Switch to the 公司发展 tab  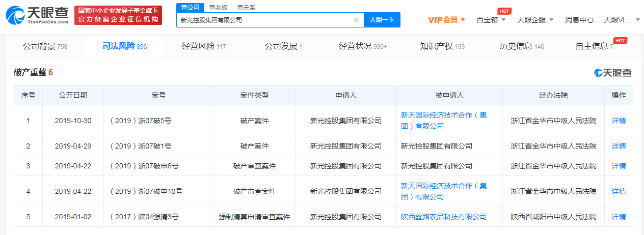(x=283, y=46)
